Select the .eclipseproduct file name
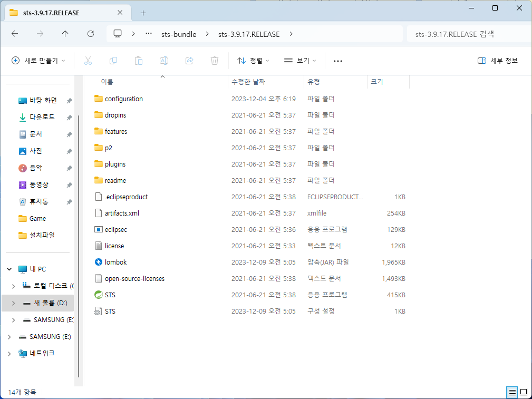The width and height of the screenshot is (532, 399). pos(126,197)
